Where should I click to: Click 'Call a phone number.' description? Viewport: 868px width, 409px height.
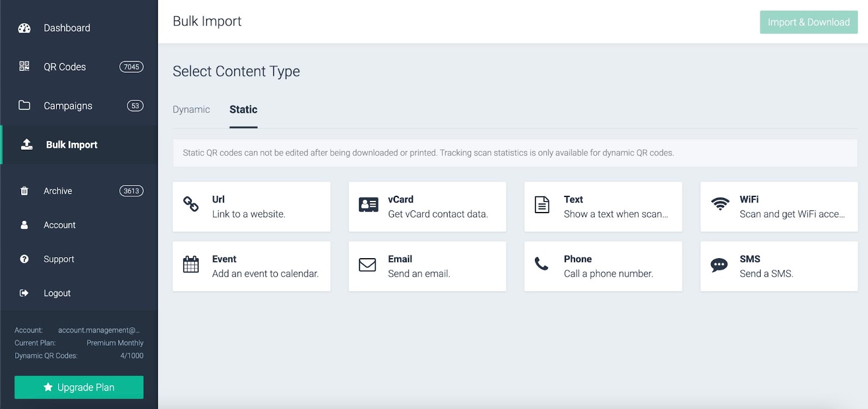[x=608, y=274]
